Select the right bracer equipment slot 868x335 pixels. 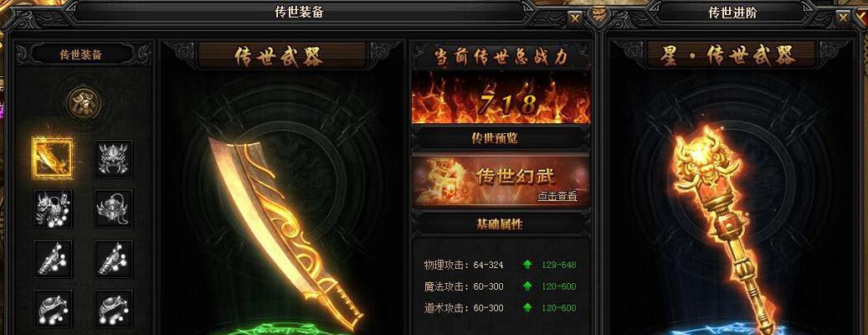pyautogui.click(x=114, y=259)
